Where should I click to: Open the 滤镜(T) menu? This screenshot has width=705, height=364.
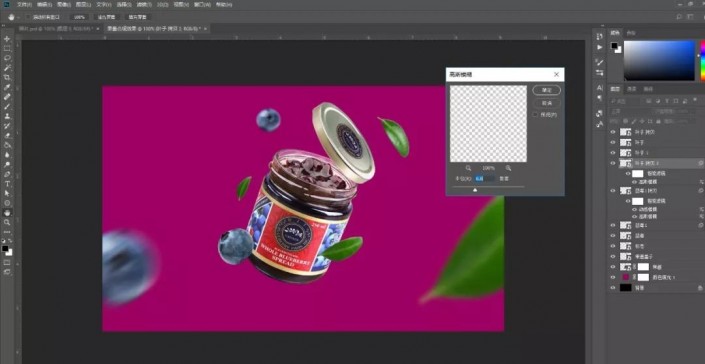pyautogui.click(x=143, y=4)
